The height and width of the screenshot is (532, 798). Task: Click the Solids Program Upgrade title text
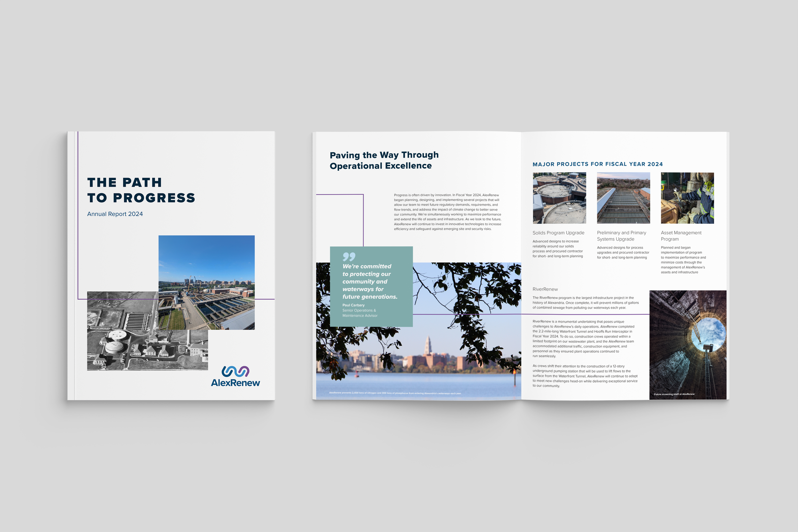point(558,233)
